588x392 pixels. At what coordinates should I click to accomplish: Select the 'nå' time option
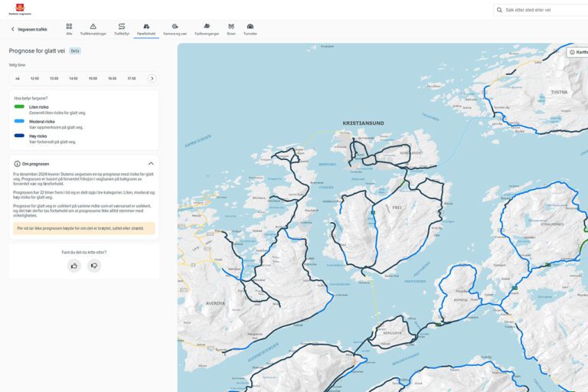(18, 78)
